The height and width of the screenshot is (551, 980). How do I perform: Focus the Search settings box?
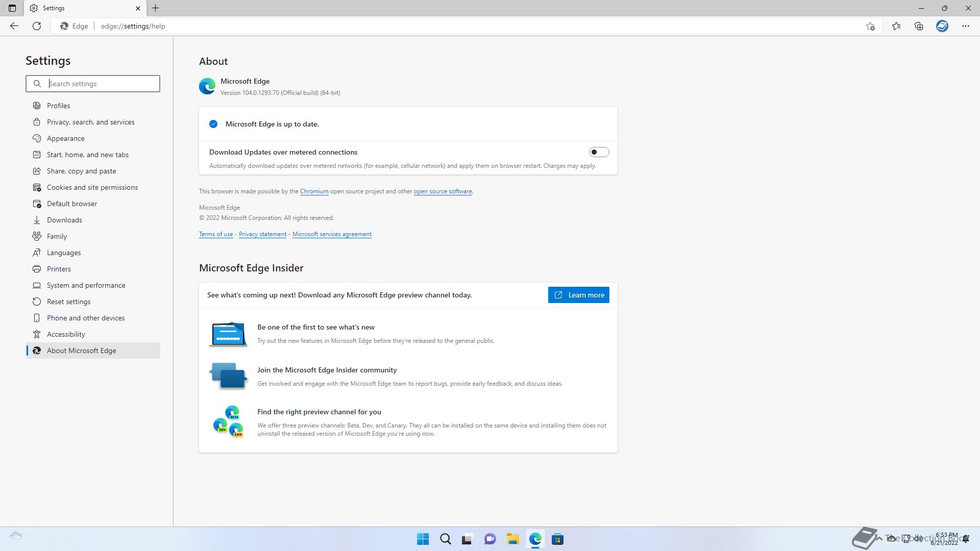tap(93, 84)
